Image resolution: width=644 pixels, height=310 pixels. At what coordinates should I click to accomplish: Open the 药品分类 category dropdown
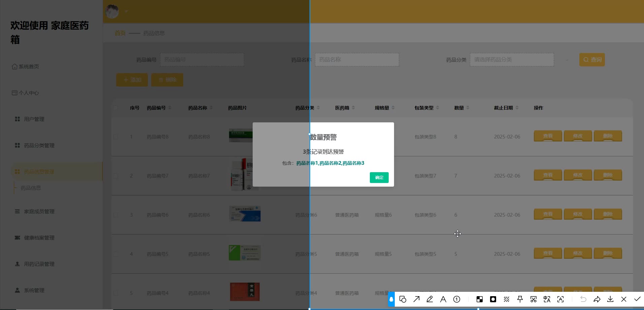pyautogui.click(x=512, y=60)
